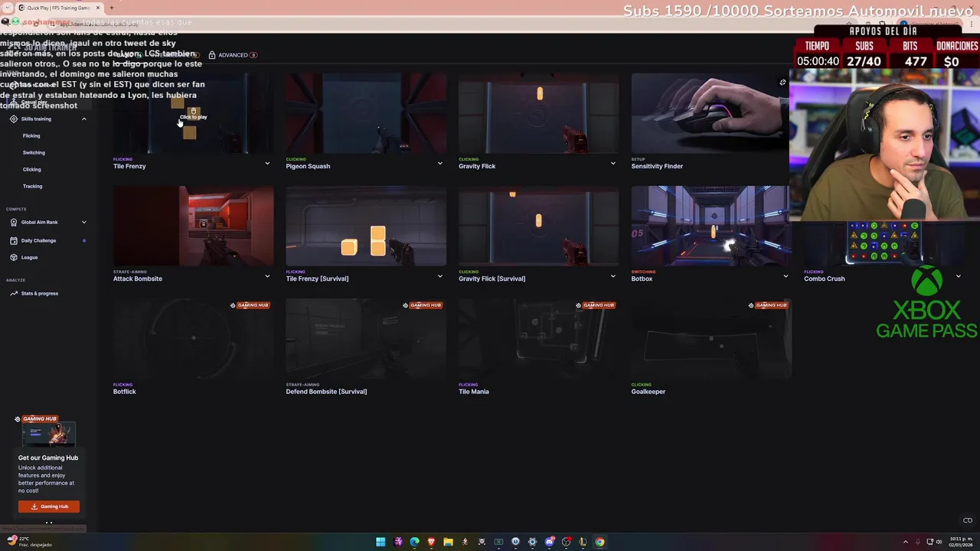Open League of Legends icon in taskbar
The width and height of the screenshot is (980, 551).
click(583, 542)
